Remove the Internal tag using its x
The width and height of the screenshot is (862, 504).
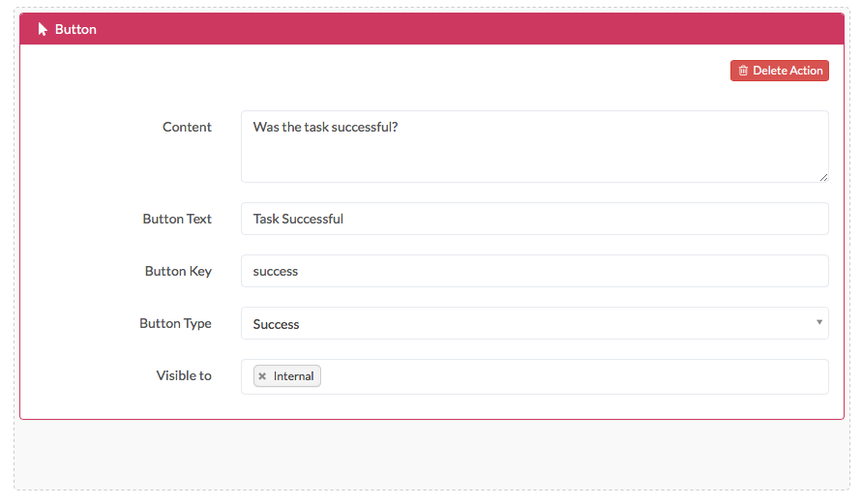[x=262, y=376]
